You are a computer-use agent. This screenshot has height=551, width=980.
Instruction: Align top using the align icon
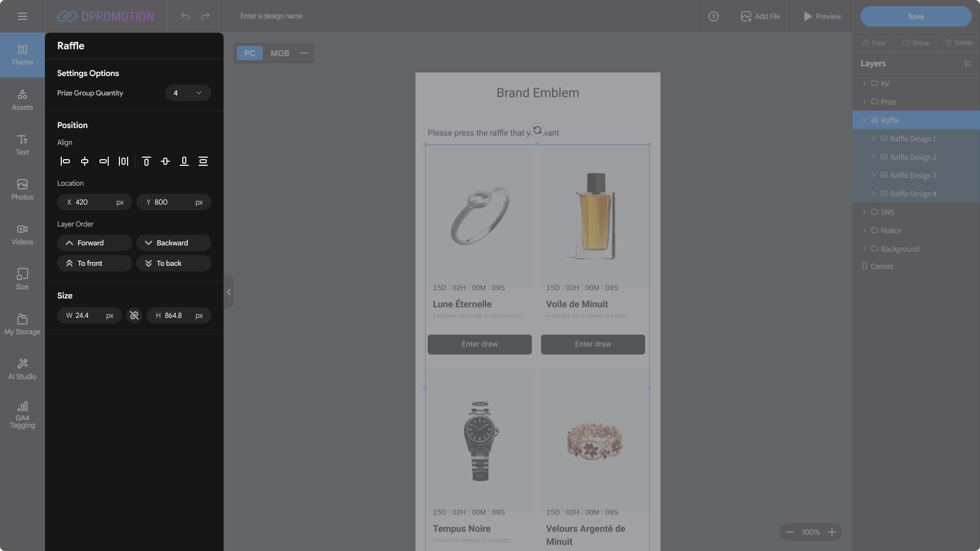[146, 161]
